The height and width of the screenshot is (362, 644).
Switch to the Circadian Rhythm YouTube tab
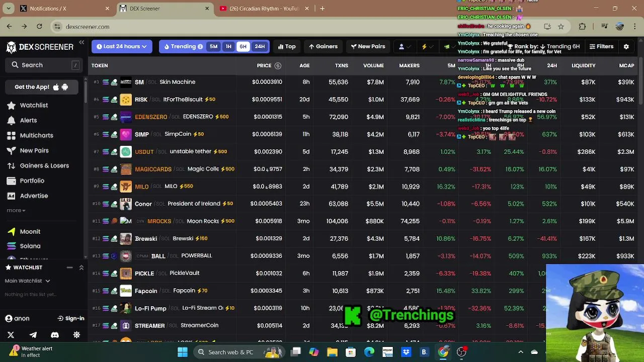point(264,9)
